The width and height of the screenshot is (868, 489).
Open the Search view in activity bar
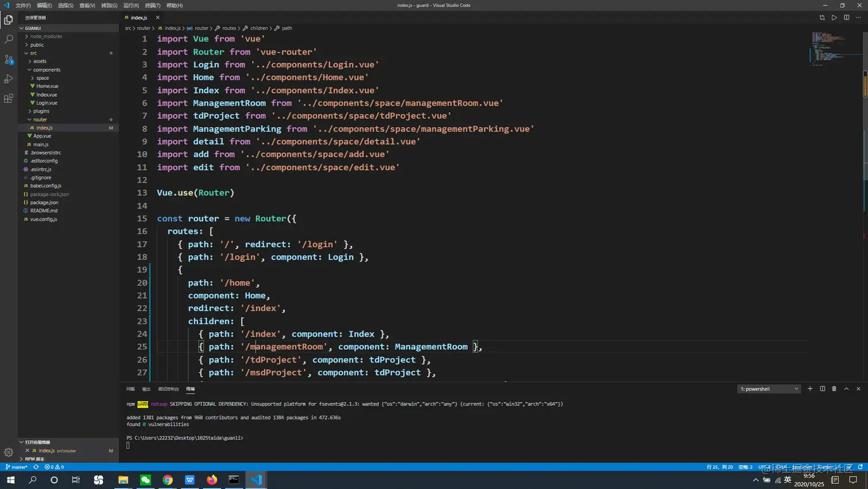(9, 40)
